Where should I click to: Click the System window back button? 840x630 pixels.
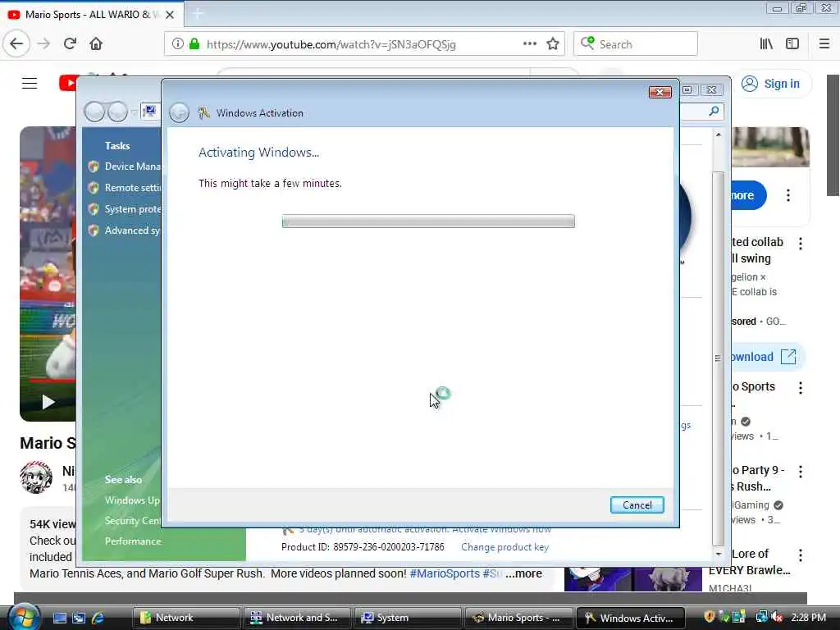click(94, 112)
